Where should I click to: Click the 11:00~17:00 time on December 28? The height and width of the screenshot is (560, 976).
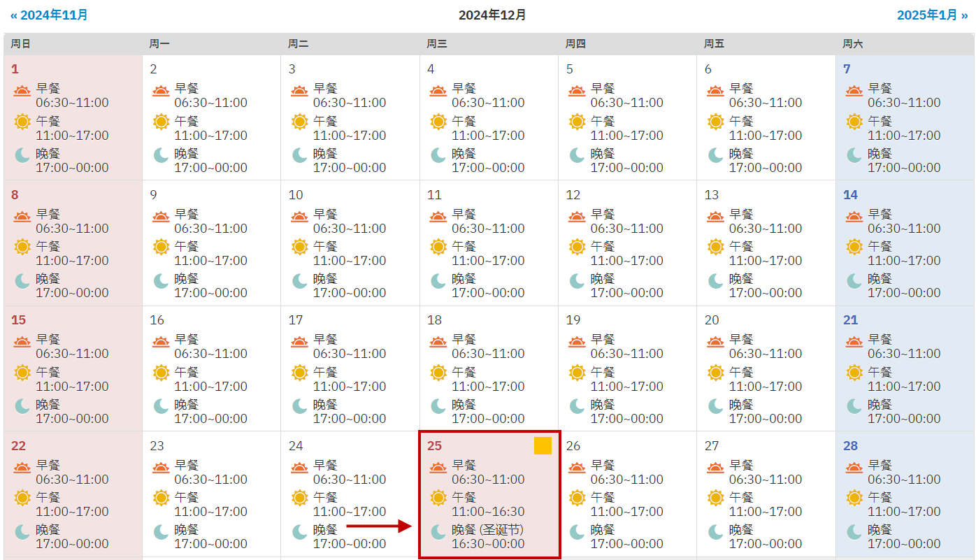(x=904, y=512)
